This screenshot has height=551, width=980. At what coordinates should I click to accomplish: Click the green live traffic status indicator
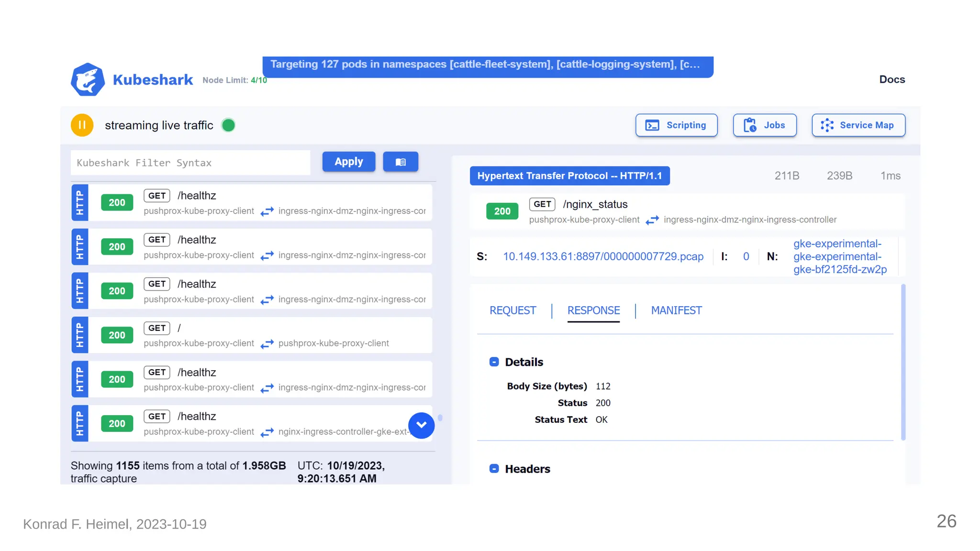point(229,125)
